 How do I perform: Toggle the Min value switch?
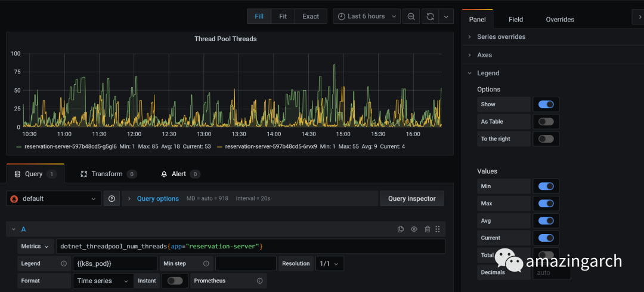[546, 186]
